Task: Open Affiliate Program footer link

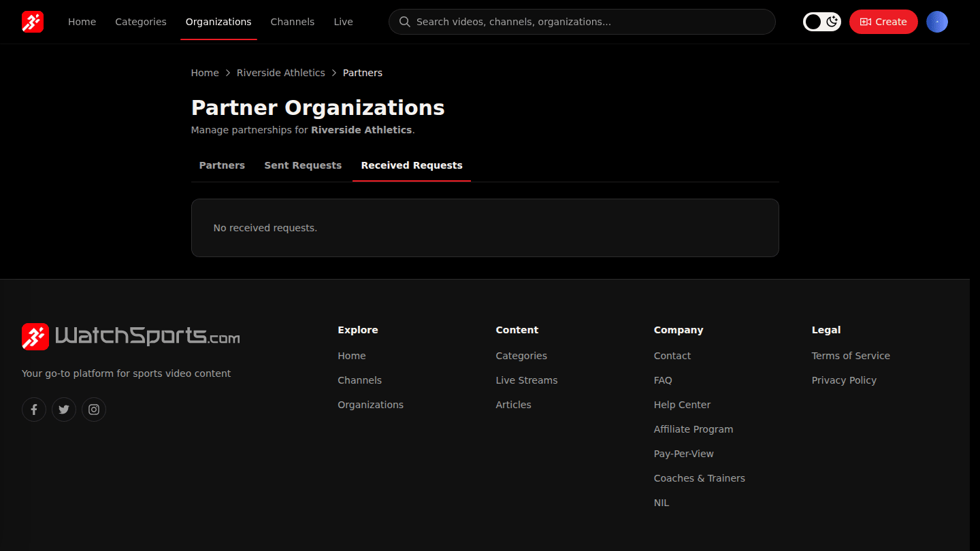Action: tap(693, 429)
